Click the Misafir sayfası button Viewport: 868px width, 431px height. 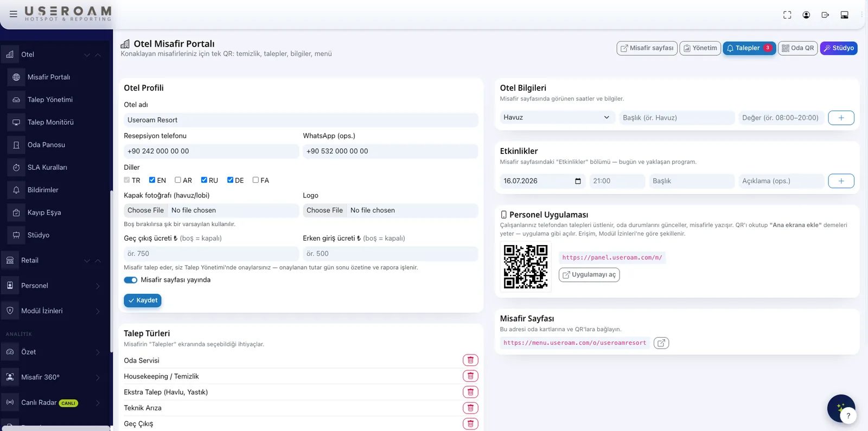(x=647, y=48)
